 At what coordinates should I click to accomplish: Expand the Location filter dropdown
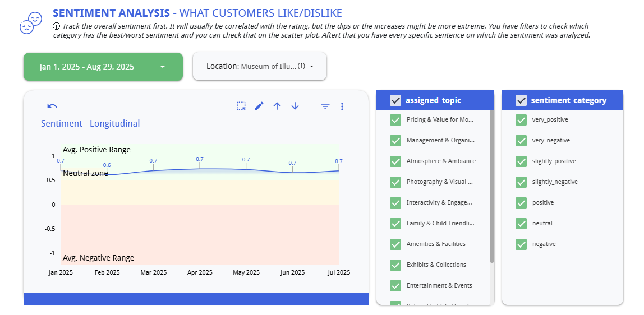(259, 66)
